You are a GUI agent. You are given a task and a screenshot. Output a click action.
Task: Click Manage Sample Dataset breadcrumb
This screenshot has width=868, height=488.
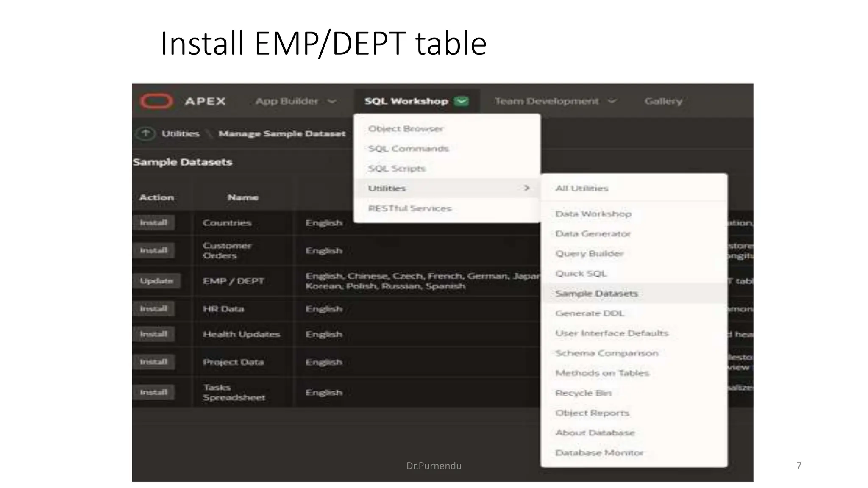(x=282, y=133)
